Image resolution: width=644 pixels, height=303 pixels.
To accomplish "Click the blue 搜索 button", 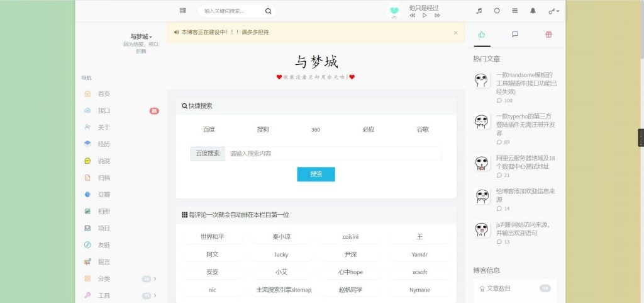I will point(316,174).
